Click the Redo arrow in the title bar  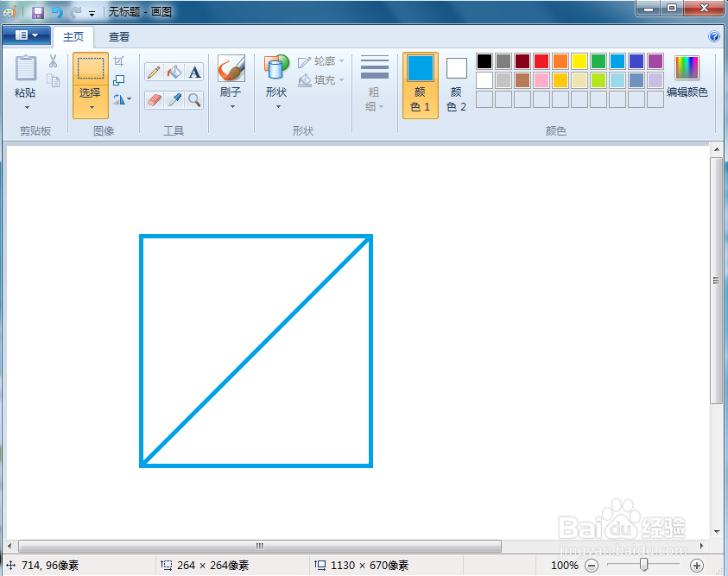tap(75, 13)
